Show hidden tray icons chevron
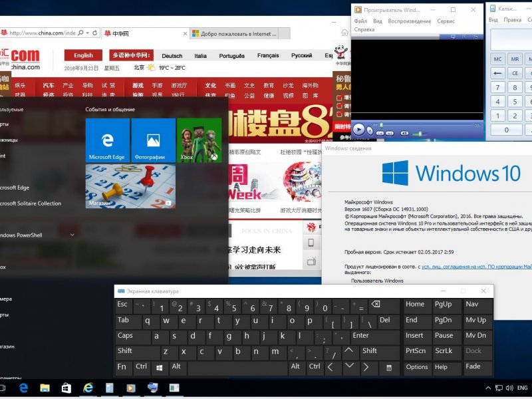Viewport: 532px width, 399px height. 488,388
